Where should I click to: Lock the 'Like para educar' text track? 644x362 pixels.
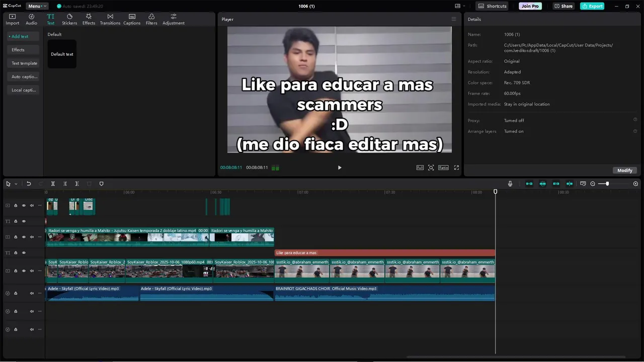click(16, 252)
